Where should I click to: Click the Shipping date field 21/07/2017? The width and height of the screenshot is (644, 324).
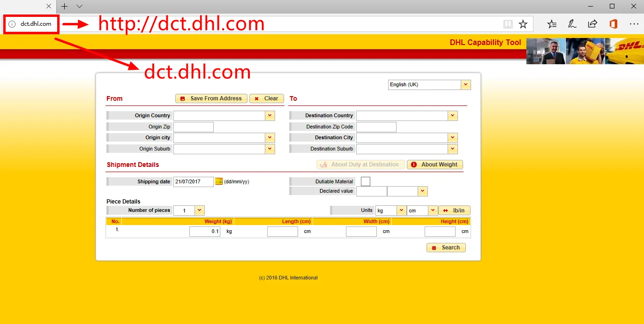[194, 182]
